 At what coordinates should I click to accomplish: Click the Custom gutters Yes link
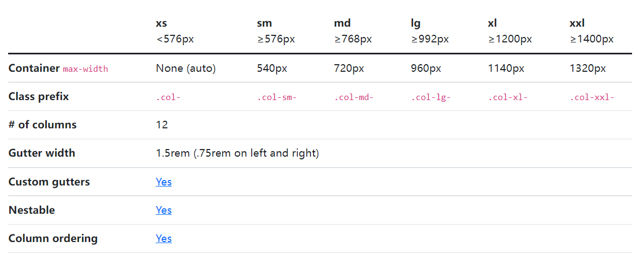(x=164, y=182)
